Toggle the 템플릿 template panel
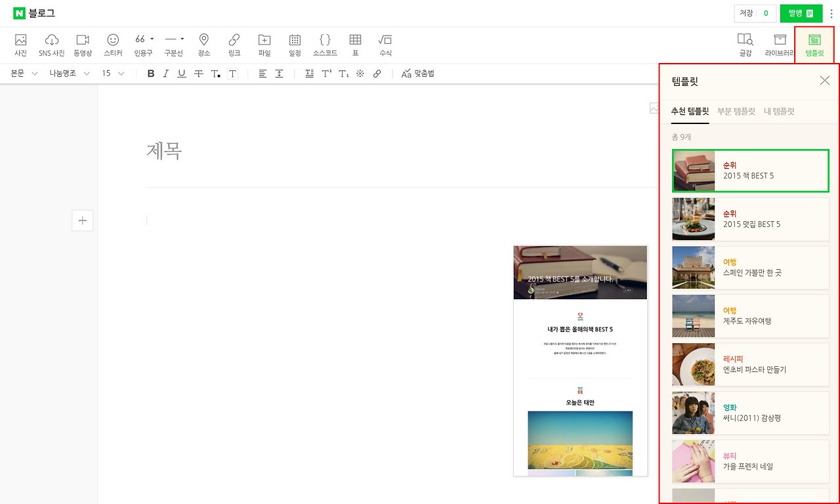The image size is (840, 504). [814, 45]
